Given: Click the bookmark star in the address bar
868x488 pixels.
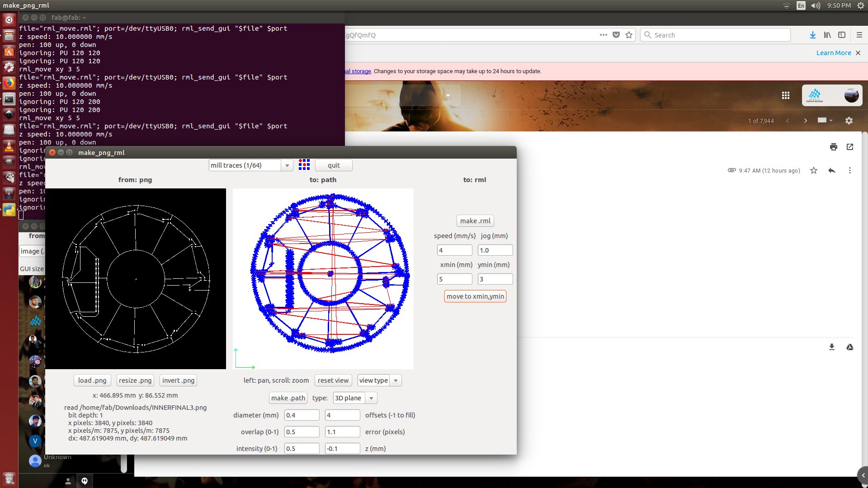Looking at the screenshot, I should [x=629, y=35].
